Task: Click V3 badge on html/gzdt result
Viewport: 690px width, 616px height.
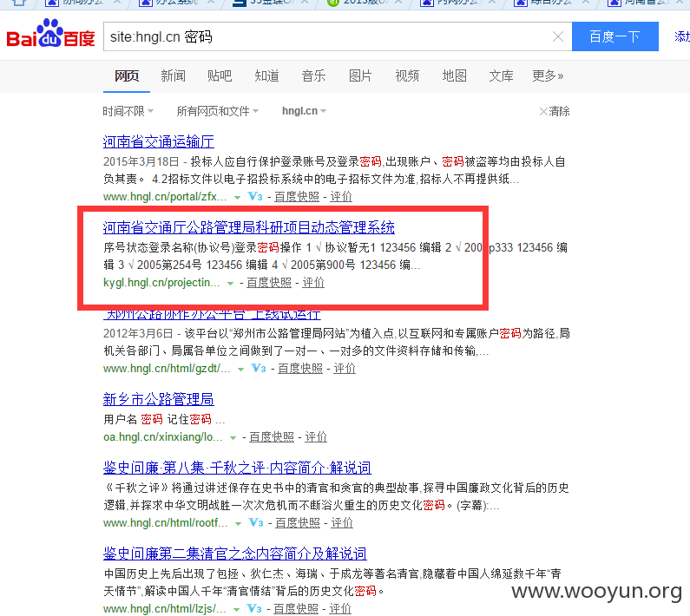Action: pyautogui.click(x=259, y=368)
